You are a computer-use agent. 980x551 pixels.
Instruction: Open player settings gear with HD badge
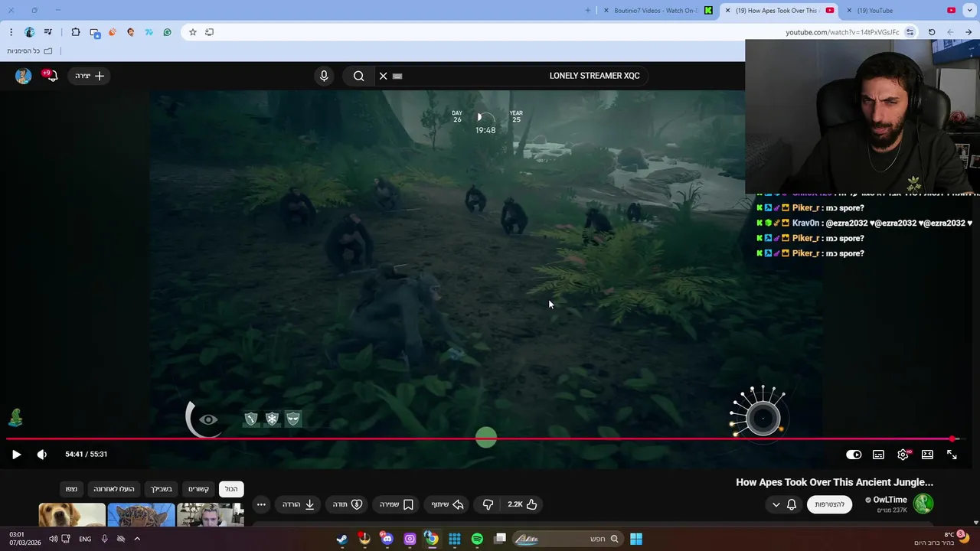[x=903, y=455]
